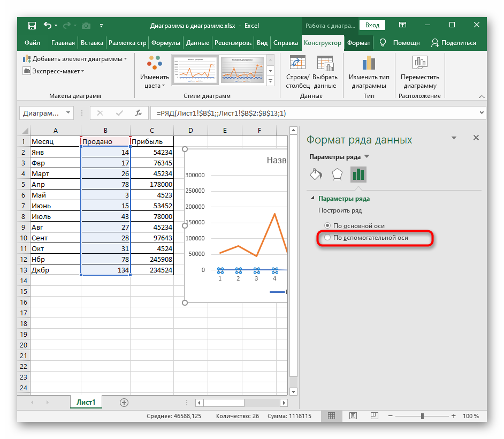
Task: Expand Add Chart Element (Добавить элемент диаграммы) dropdown
Action: tap(75, 58)
